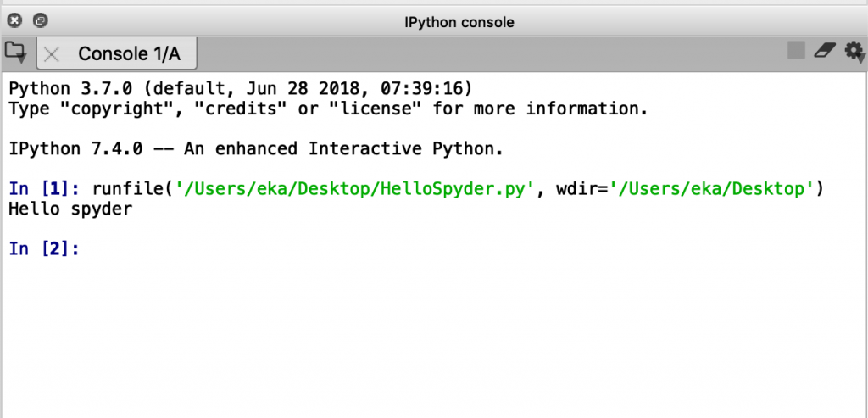868x418 pixels.
Task: Open the console options gear menu
Action: click(x=854, y=52)
